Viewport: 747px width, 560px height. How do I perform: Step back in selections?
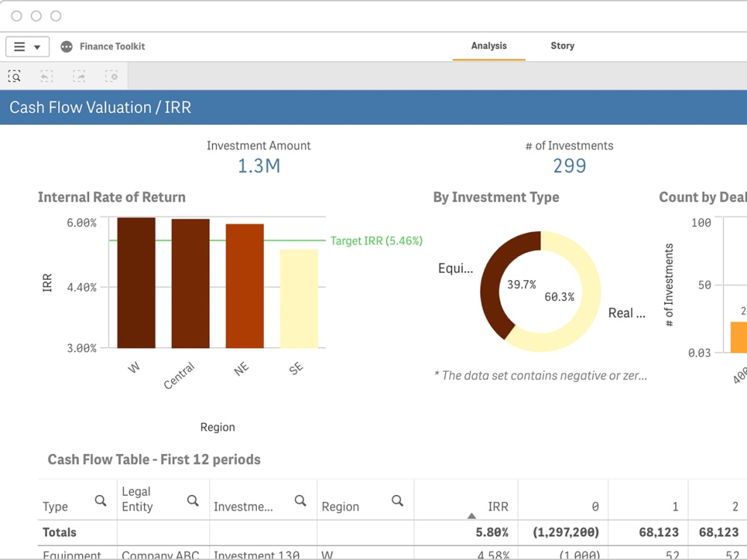tap(46, 76)
